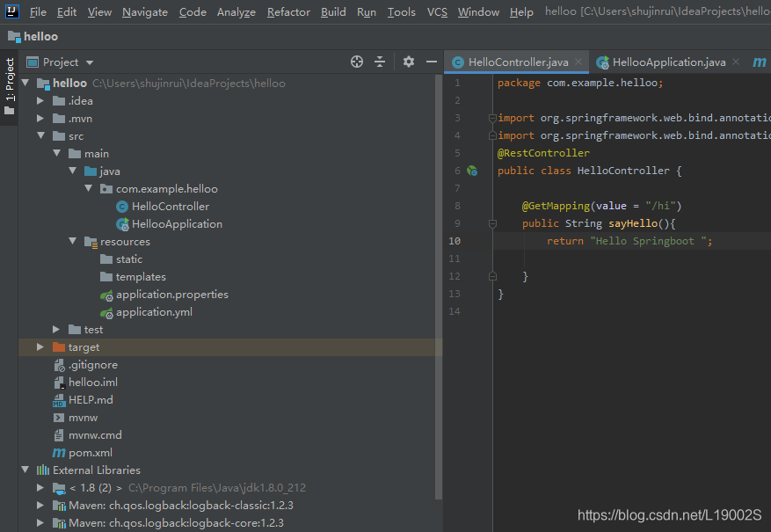Expand the test folder
This screenshot has height=532, width=771.
(56, 330)
